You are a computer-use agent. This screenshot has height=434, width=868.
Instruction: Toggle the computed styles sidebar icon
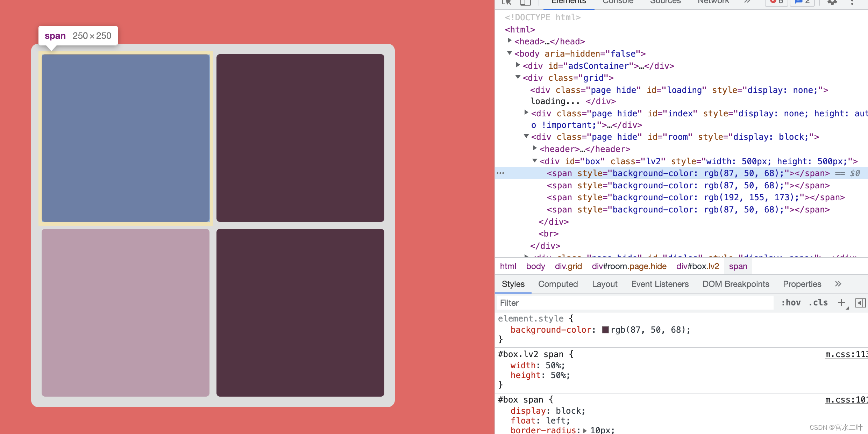coord(860,303)
